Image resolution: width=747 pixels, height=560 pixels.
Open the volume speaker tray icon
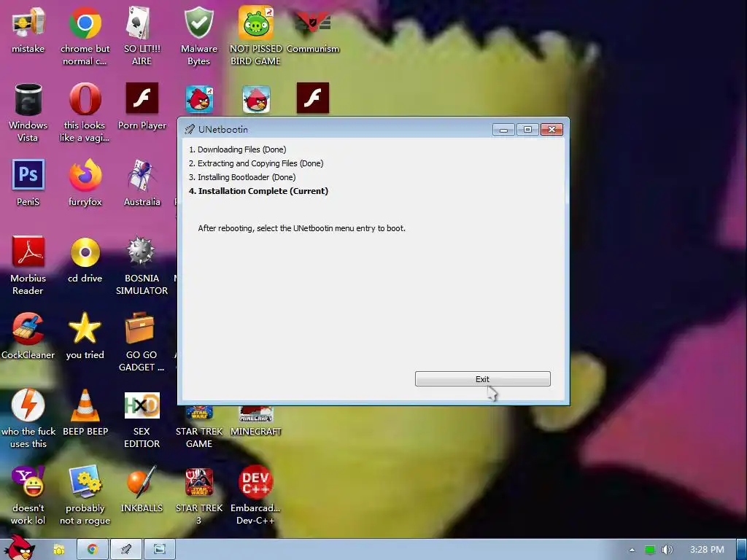click(x=667, y=550)
